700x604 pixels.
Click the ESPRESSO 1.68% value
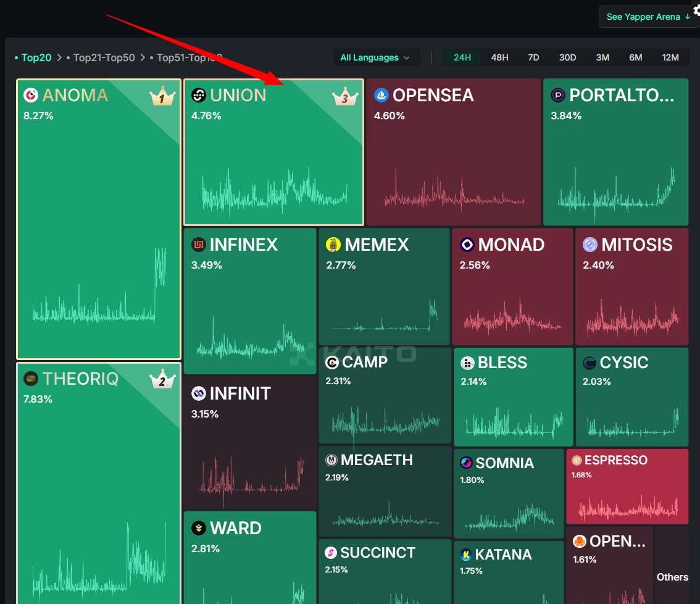(x=581, y=475)
